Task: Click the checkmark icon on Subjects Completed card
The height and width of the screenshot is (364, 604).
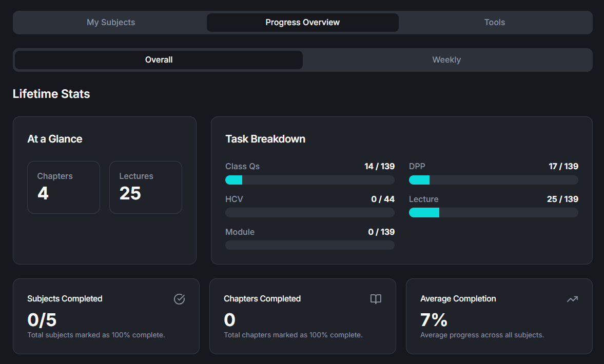Action: [179, 299]
